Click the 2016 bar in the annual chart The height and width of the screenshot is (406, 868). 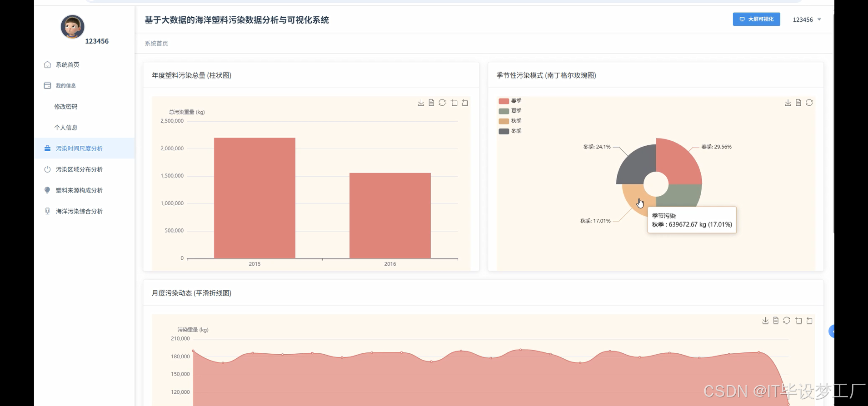[390, 216]
